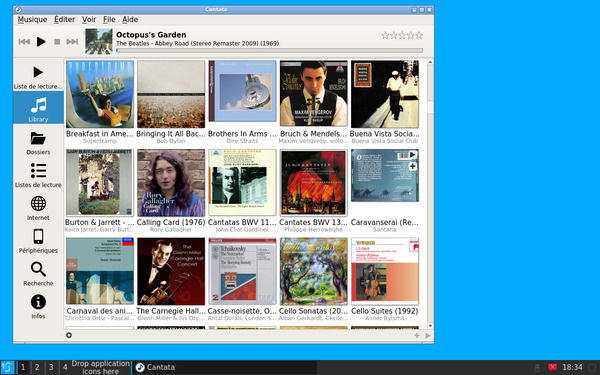Click the 'Caravanserai (Re...' album title

(x=385, y=222)
